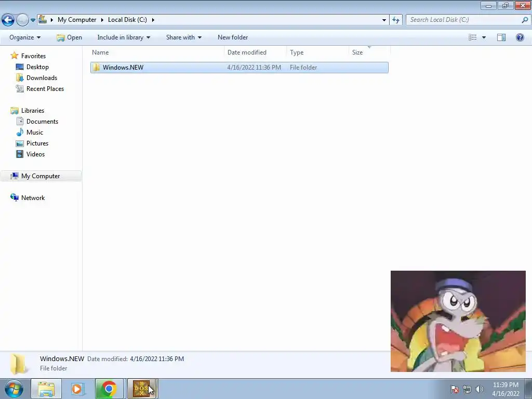Switch to DOSBox on the taskbar

click(x=141, y=389)
